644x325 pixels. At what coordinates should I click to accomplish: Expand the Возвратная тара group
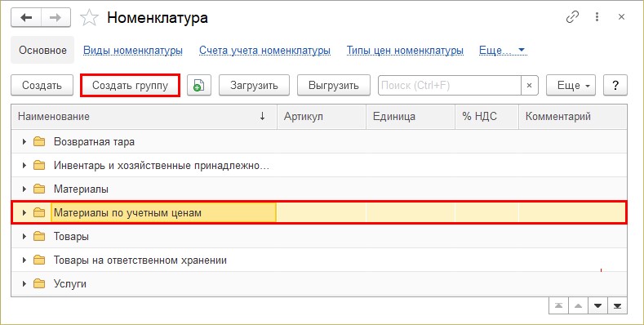(x=24, y=142)
